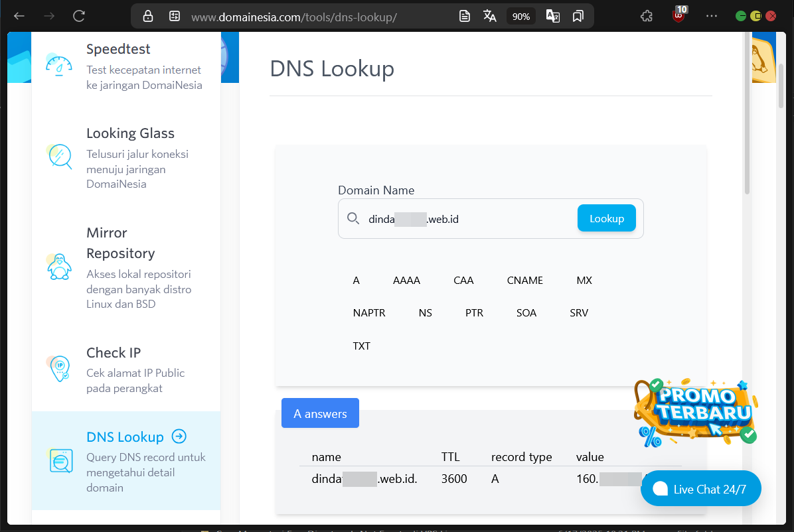
Task: Click the 'record type' column header
Action: click(x=521, y=457)
